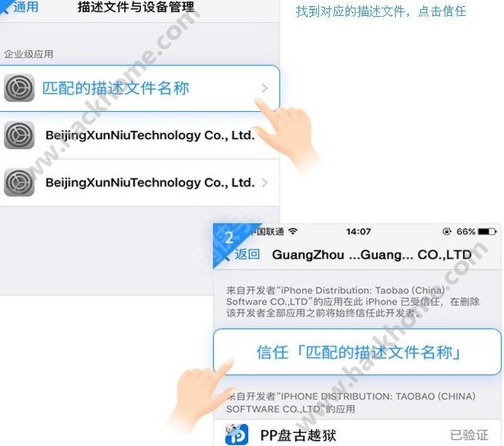Tap 返回 to go back
Viewport: 504px width, 446px height.
(243, 254)
